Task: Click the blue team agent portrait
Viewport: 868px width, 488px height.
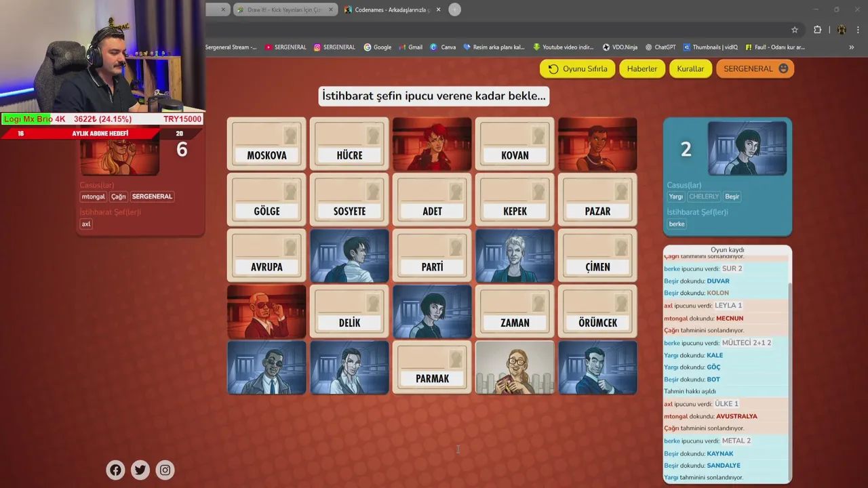Action: point(747,149)
